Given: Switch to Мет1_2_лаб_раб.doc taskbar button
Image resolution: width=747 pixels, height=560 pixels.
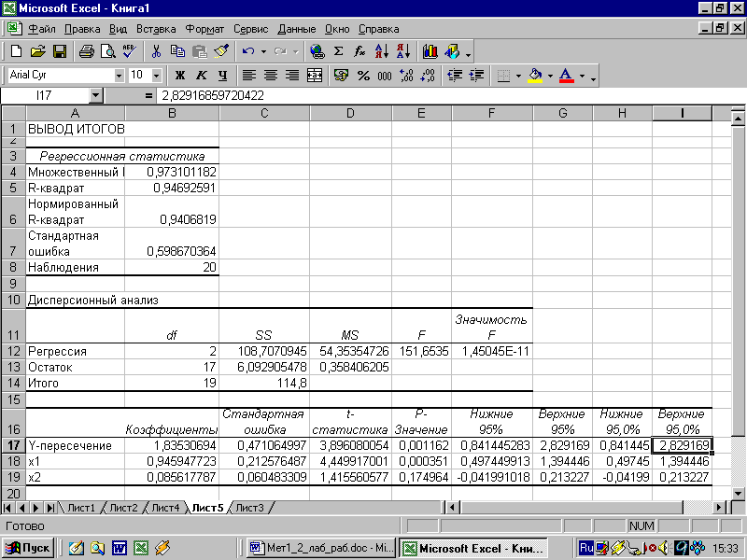Looking at the screenshot, I should pyautogui.click(x=321, y=548).
